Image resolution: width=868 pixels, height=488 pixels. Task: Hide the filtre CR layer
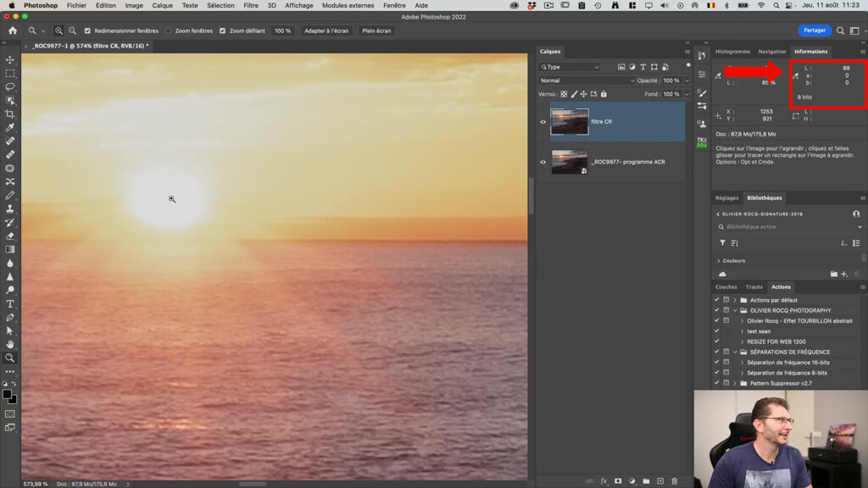tap(542, 120)
